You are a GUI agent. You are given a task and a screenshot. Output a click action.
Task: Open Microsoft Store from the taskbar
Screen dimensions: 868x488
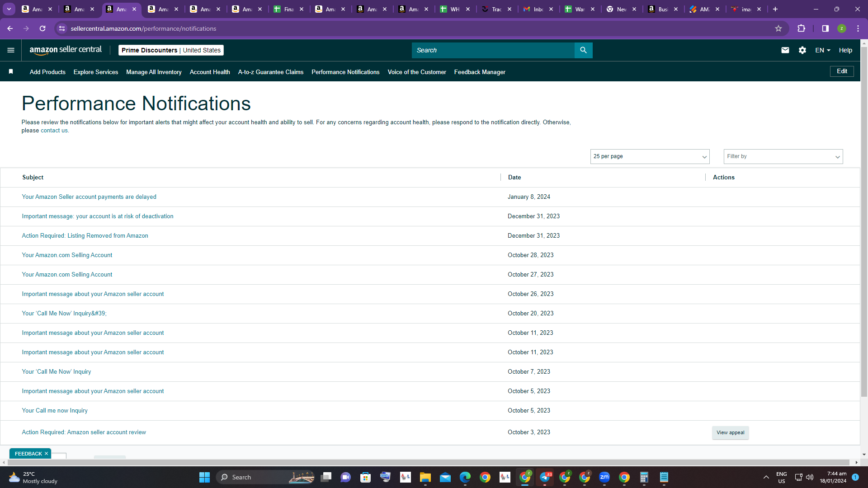pos(366,477)
